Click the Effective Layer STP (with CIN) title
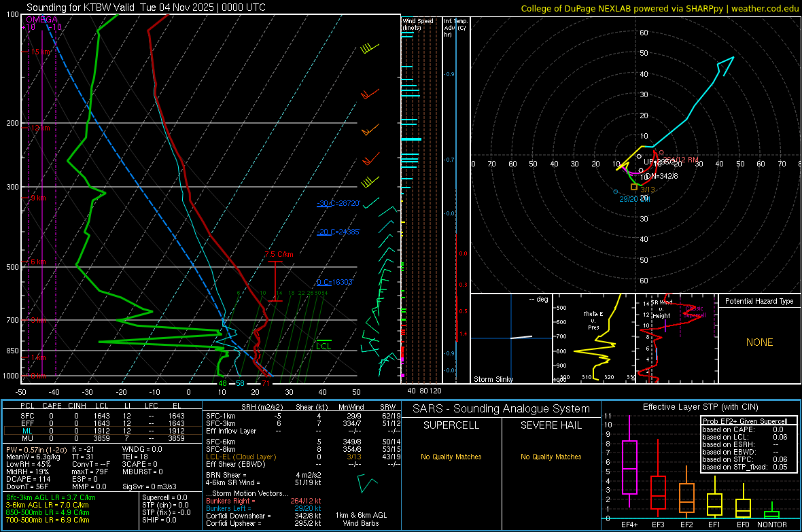 click(x=700, y=407)
